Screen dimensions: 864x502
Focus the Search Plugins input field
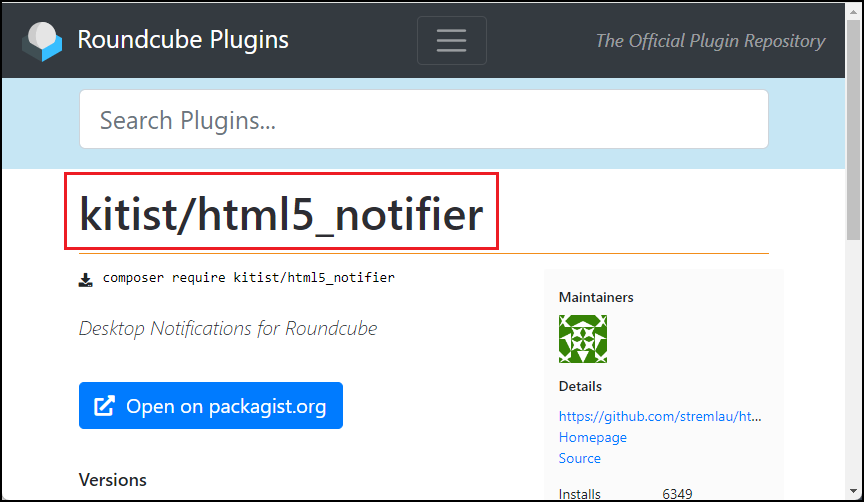(424, 119)
